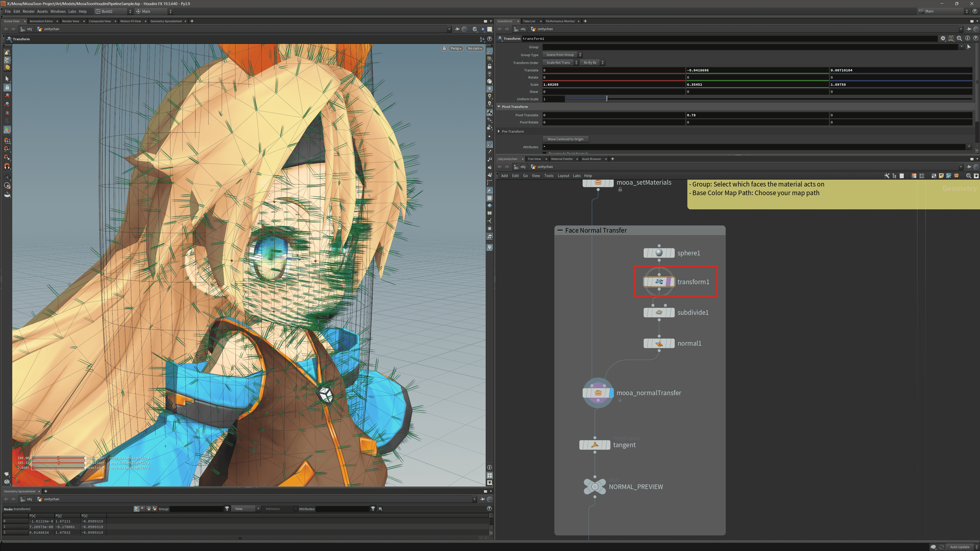Select the arrow Select tool in viewport toolbar

[7, 79]
